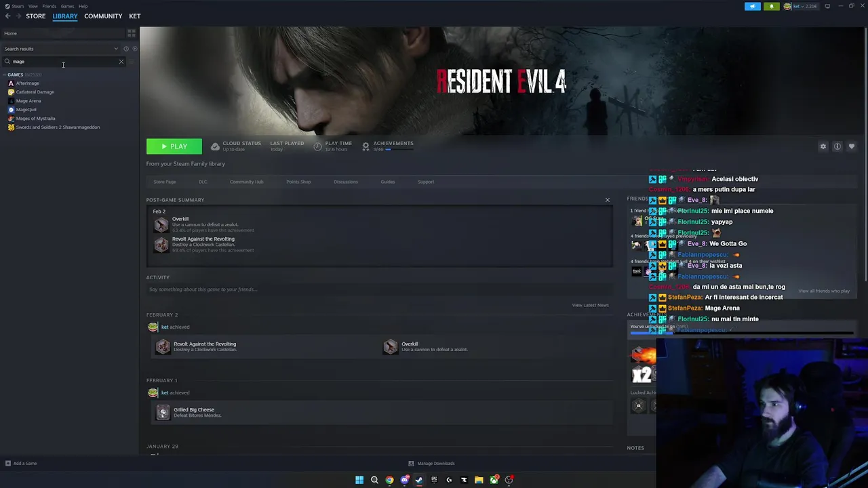Viewport: 868px width, 488px height.
Task: Open the Discussions link
Action: point(346,182)
